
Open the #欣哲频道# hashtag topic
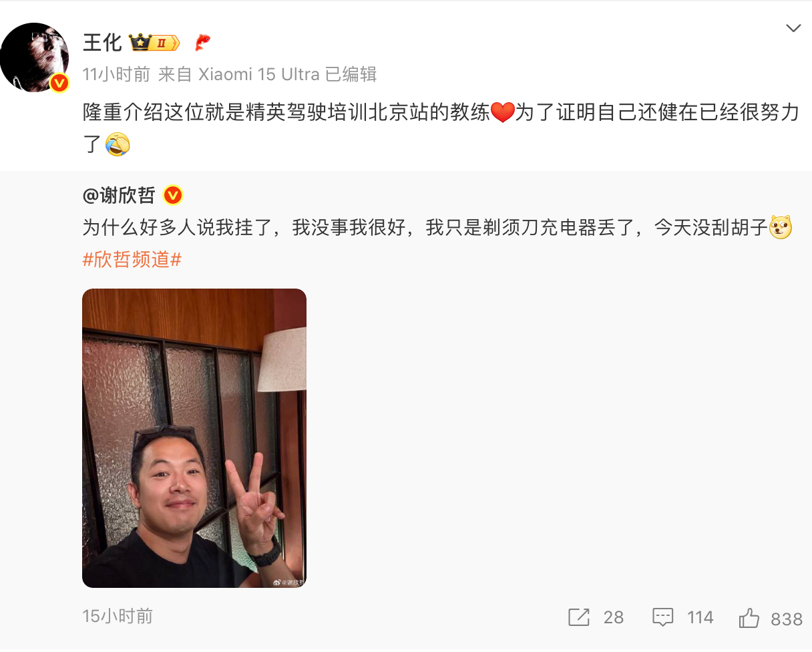tap(132, 260)
